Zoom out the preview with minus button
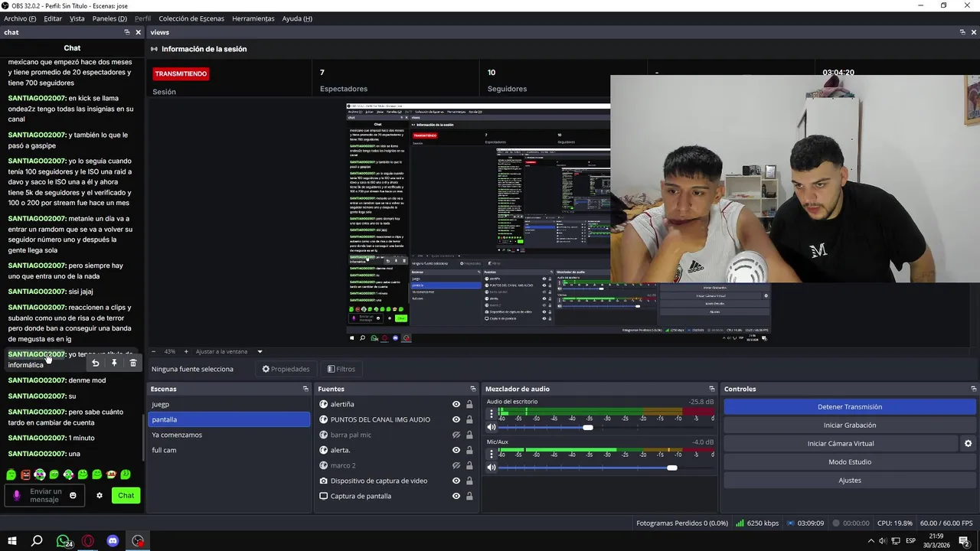 point(153,351)
